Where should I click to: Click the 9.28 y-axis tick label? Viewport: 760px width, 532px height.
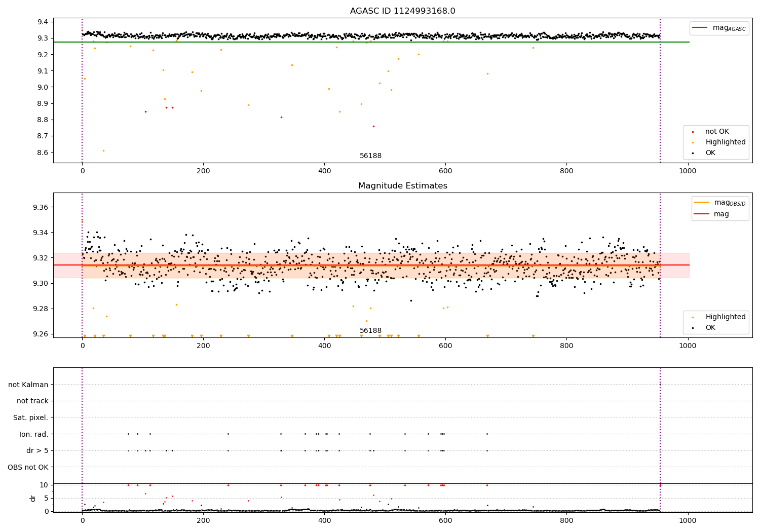point(41,309)
